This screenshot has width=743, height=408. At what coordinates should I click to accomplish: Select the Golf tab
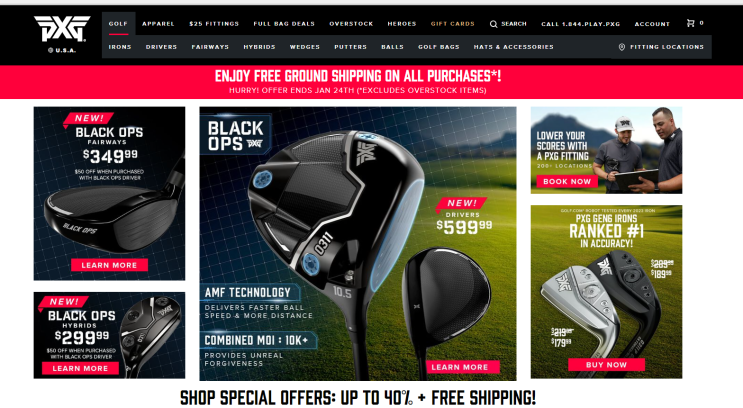118,24
